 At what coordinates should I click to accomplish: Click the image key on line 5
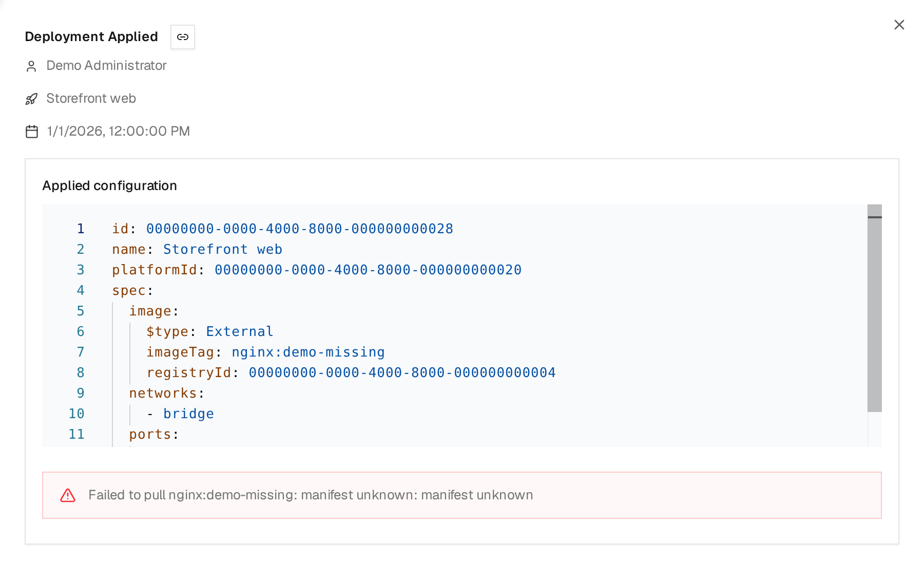click(x=150, y=311)
